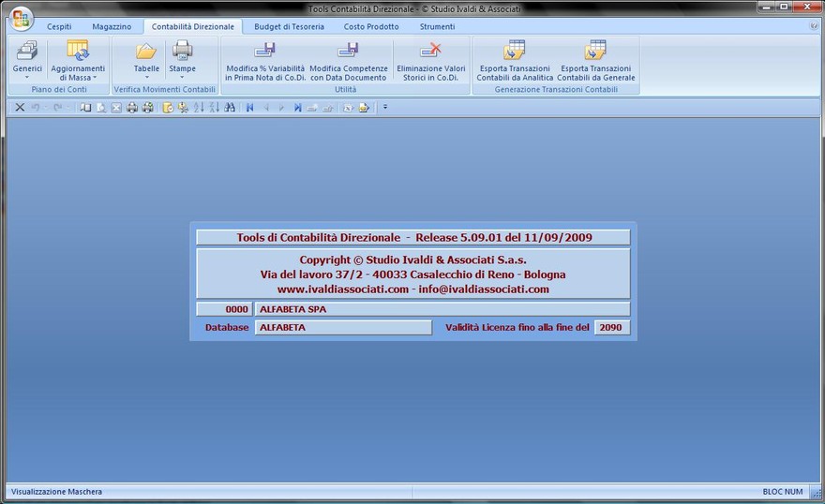Viewport: 825px width, 504px height.
Task: Click Modifica % Variabilità in Prima Nota icon
Action: [x=265, y=51]
